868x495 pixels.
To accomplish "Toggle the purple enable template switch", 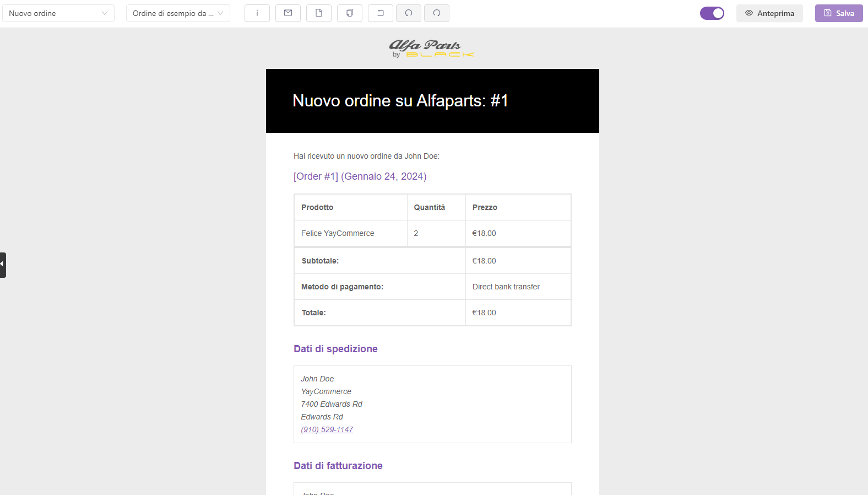I will click(712, 13).
